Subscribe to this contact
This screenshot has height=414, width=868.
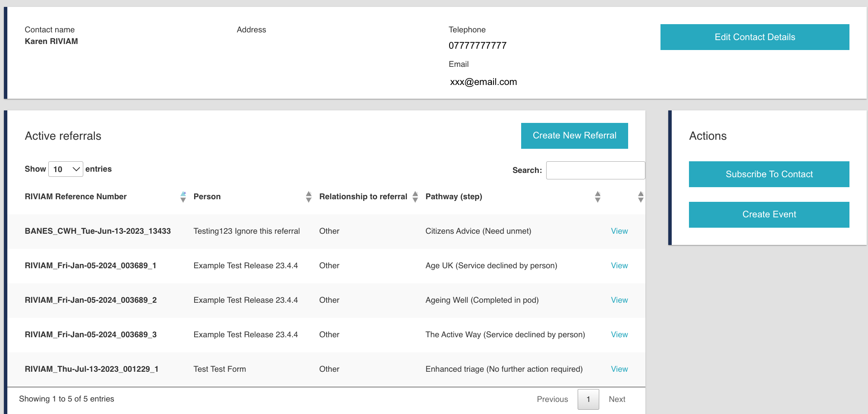[769, 174]
